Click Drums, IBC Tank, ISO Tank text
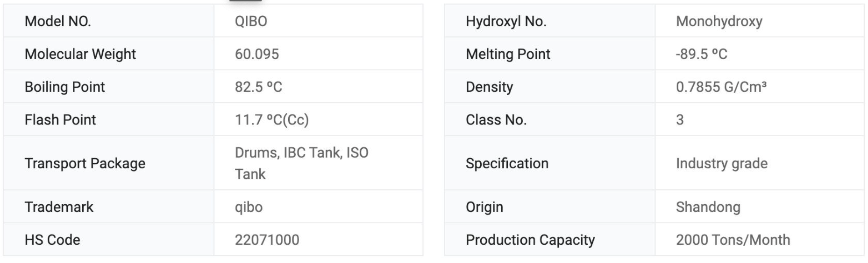Screen dimensions: 868x263 (x=301, y=163)
